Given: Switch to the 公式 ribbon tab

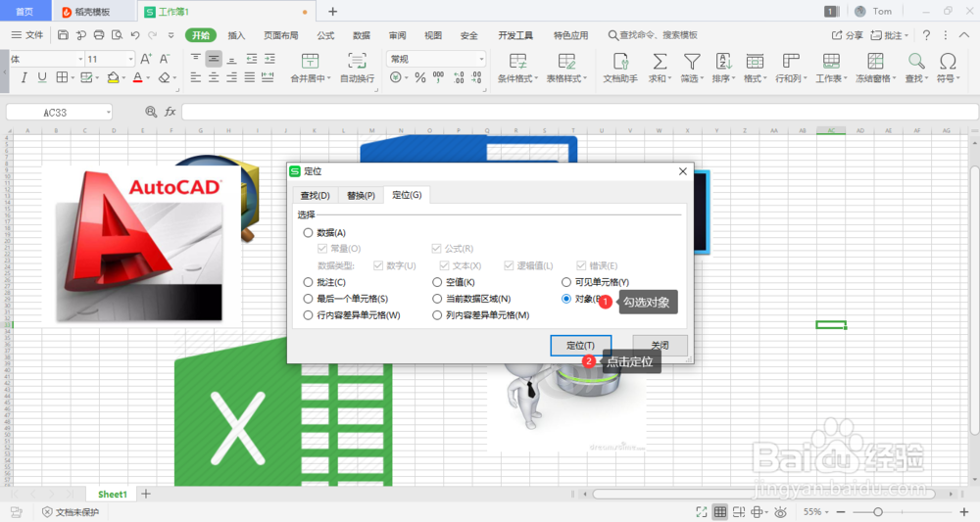Looking at the screenshot, I should point(325,35).
